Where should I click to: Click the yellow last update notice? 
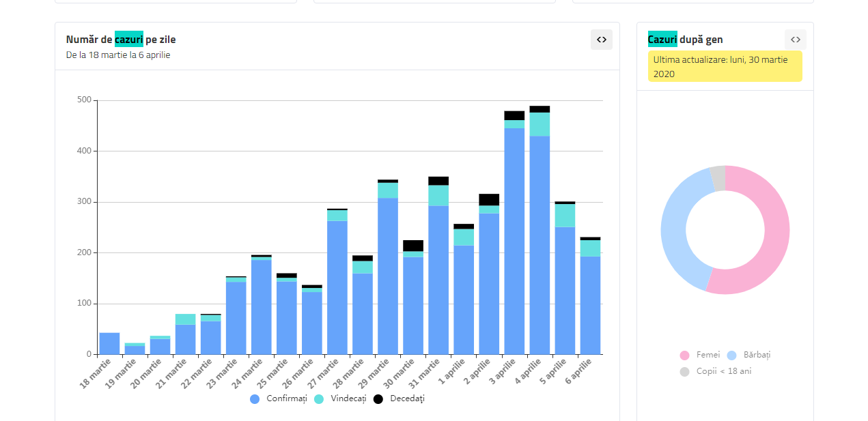point(725,67)
